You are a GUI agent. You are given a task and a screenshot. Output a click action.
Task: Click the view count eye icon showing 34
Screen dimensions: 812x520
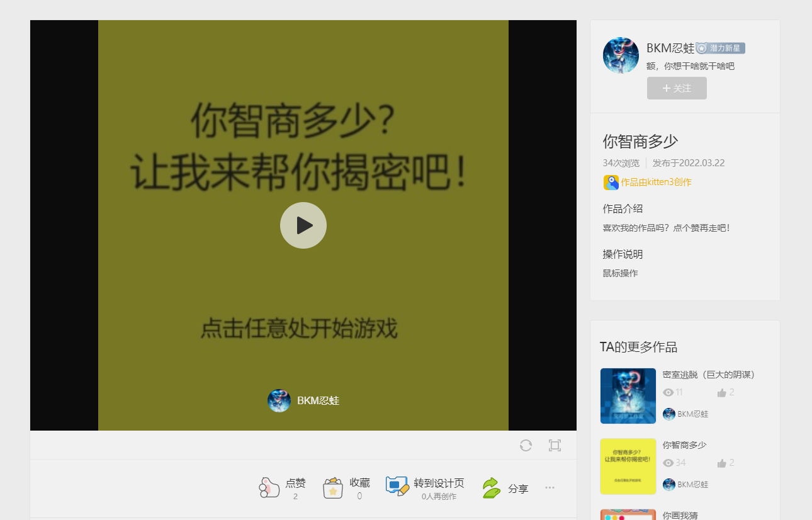pos(668,463)
